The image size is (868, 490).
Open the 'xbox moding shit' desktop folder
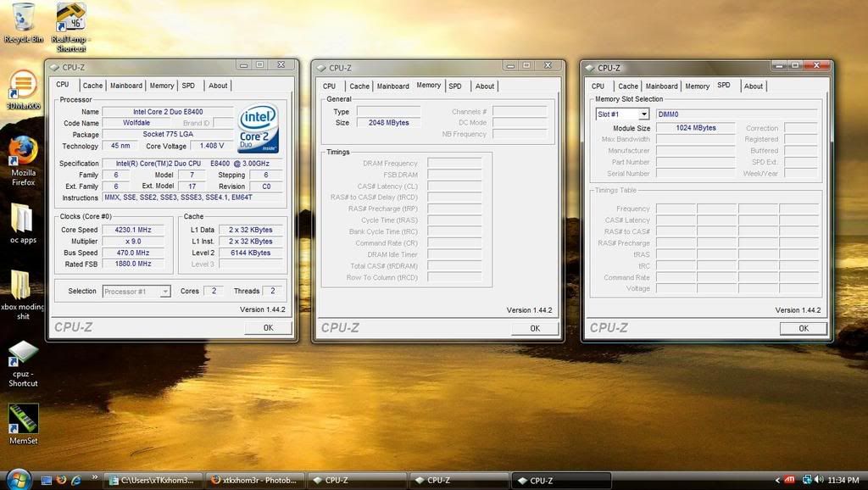pyautogui.click(x=23, y=295)
